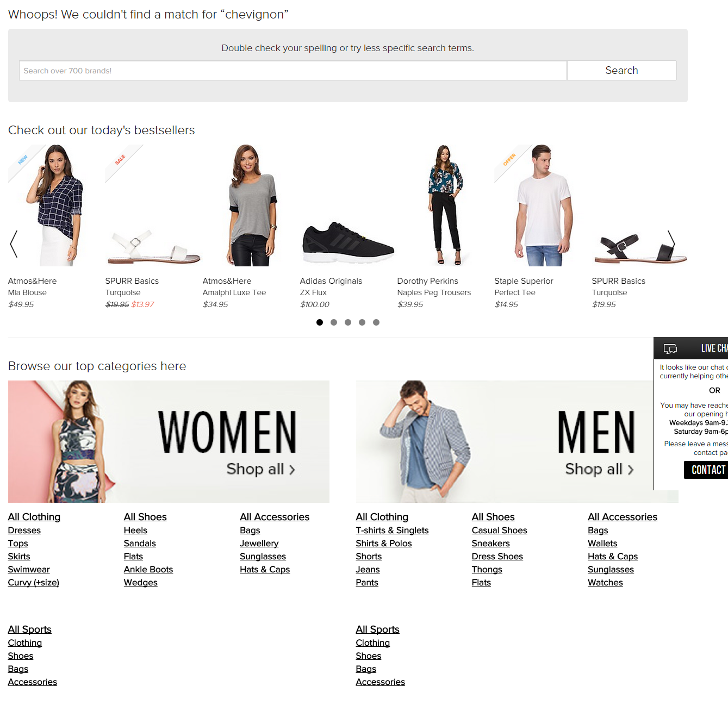Open the Naples Peg Trousers product image
The width and height of the screenshot is (728, 705).
tap(445, 205)
